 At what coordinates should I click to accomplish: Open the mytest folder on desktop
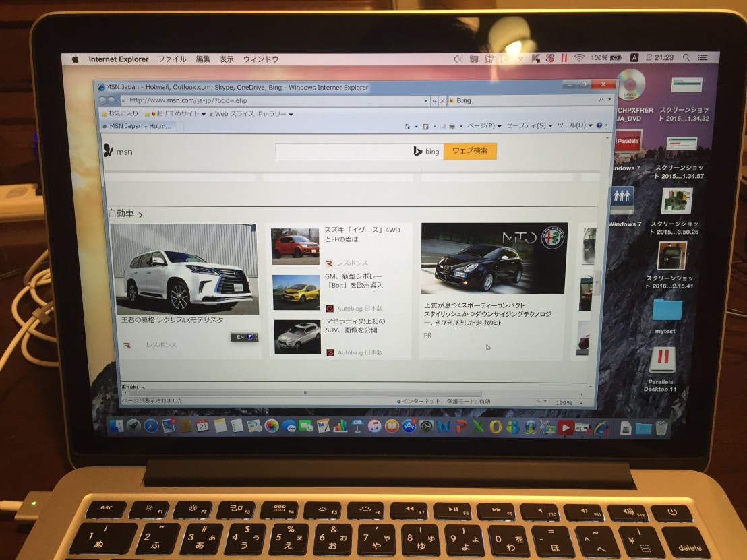pyautogui.click(x=666, y=311)
